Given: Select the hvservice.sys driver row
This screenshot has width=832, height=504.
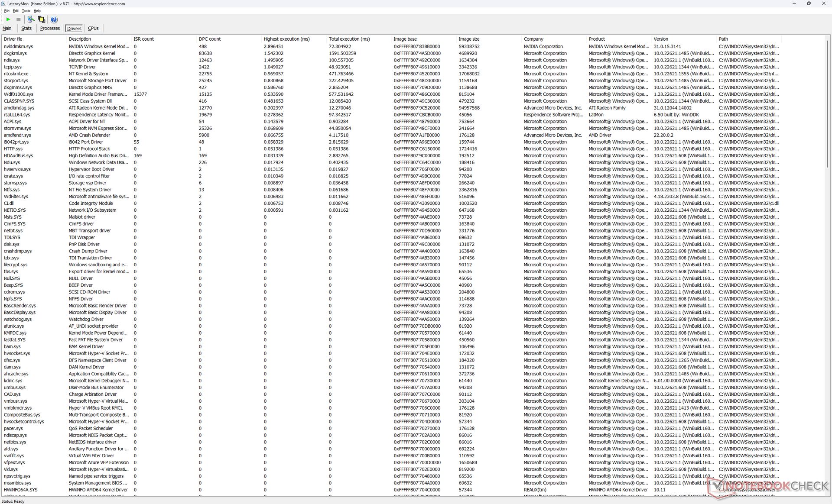Looking at the screenshot, I should (x=391, y=169).
